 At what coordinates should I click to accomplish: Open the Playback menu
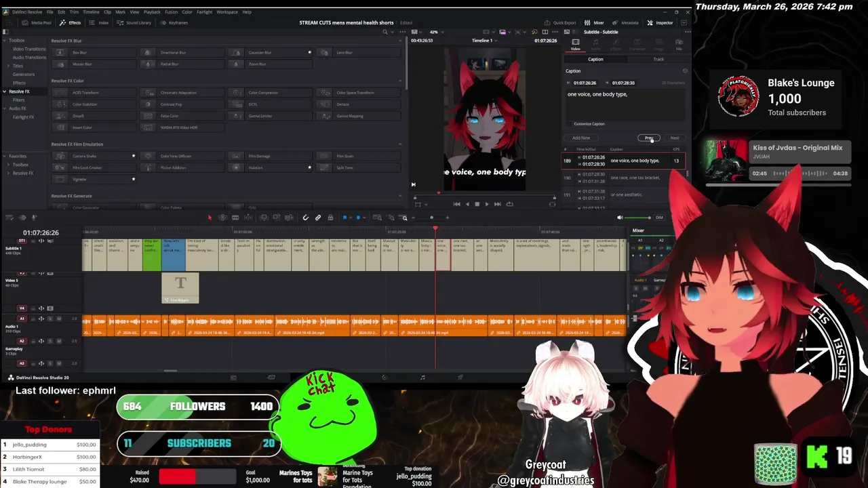(152, 12)
